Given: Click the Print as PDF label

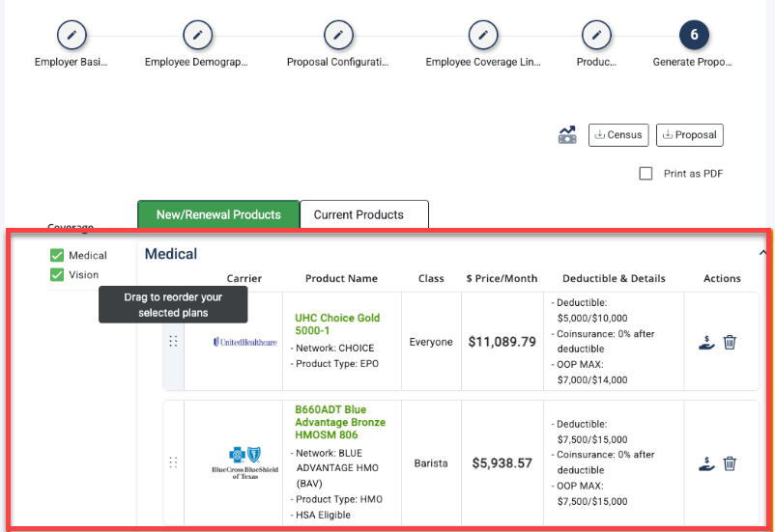Looking at the screenshot, I should [693, 174].
